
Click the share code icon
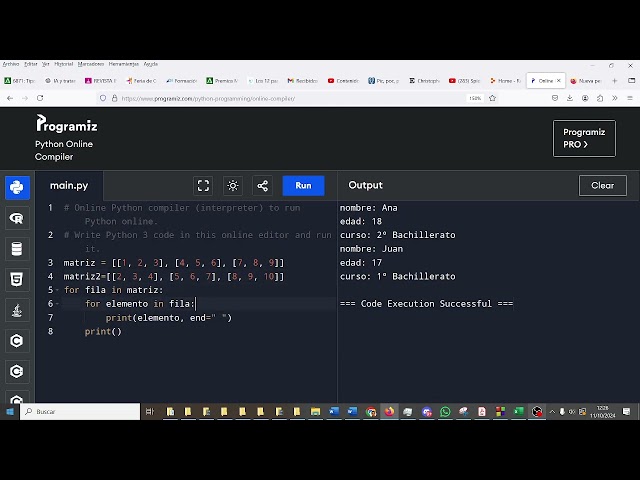(x=262, y=186)
